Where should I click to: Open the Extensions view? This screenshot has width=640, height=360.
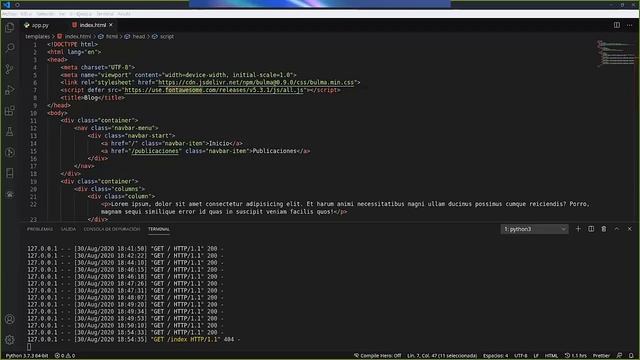click(x=10, y=111)
